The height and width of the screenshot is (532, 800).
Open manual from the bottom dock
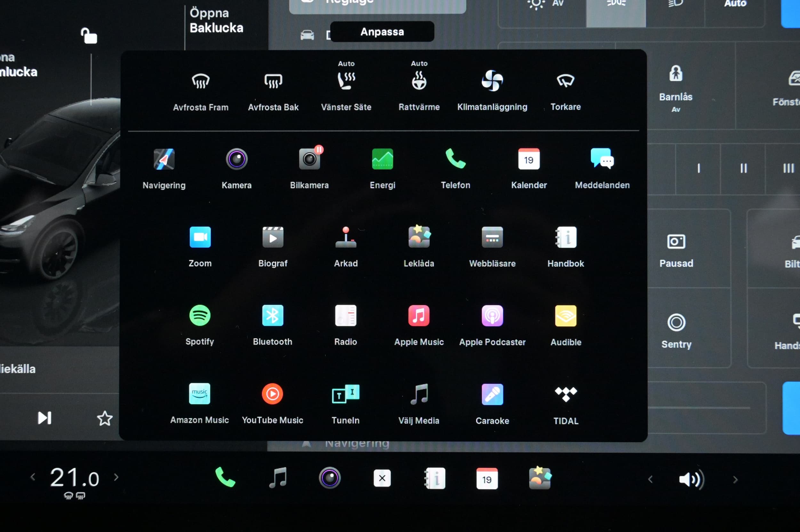[435, 478]
